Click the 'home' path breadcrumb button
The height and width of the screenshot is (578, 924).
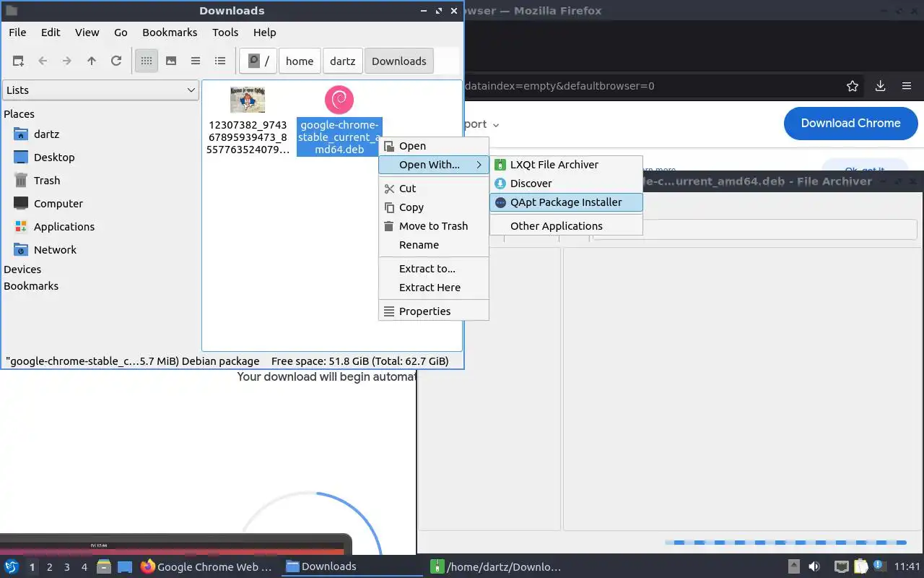pos(300,61)
